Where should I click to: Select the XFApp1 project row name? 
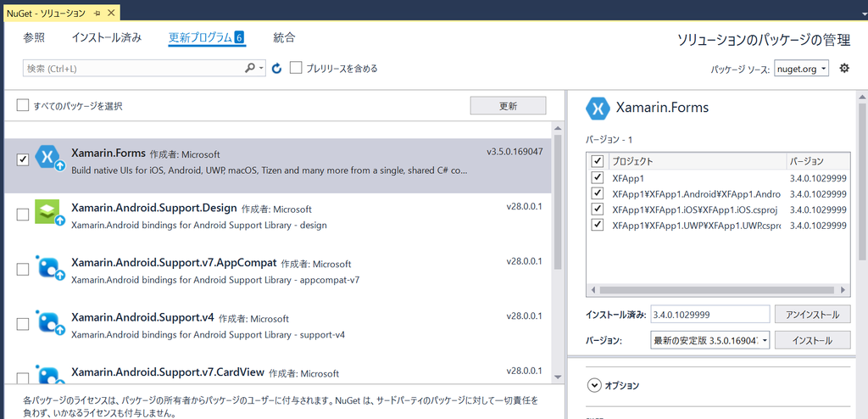(628, 178)
